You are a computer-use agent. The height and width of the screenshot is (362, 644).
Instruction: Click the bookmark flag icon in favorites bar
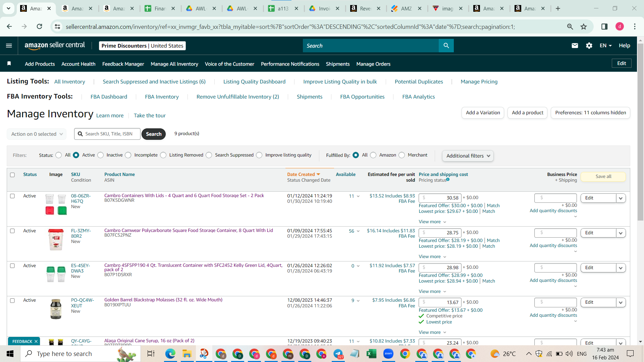pos(9,64)
